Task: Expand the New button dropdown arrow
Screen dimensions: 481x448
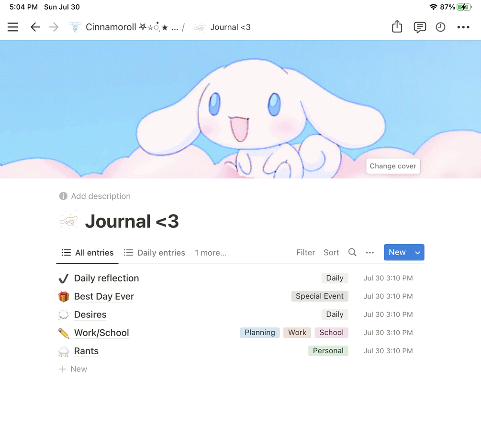Action: [417, 253]
